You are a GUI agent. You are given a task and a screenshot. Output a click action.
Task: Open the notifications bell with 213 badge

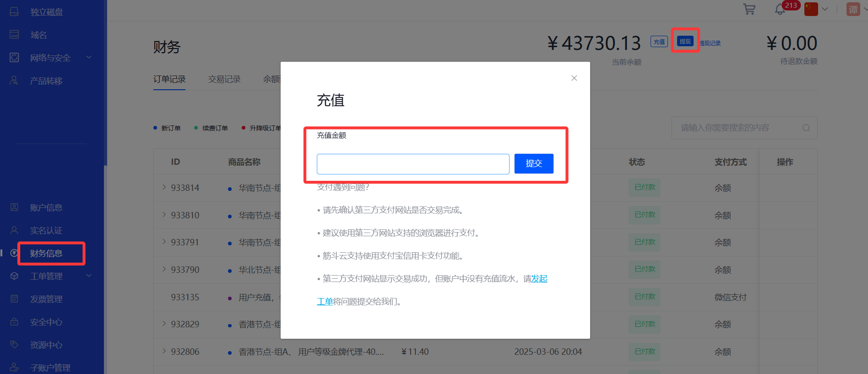[x=781, y=9]
